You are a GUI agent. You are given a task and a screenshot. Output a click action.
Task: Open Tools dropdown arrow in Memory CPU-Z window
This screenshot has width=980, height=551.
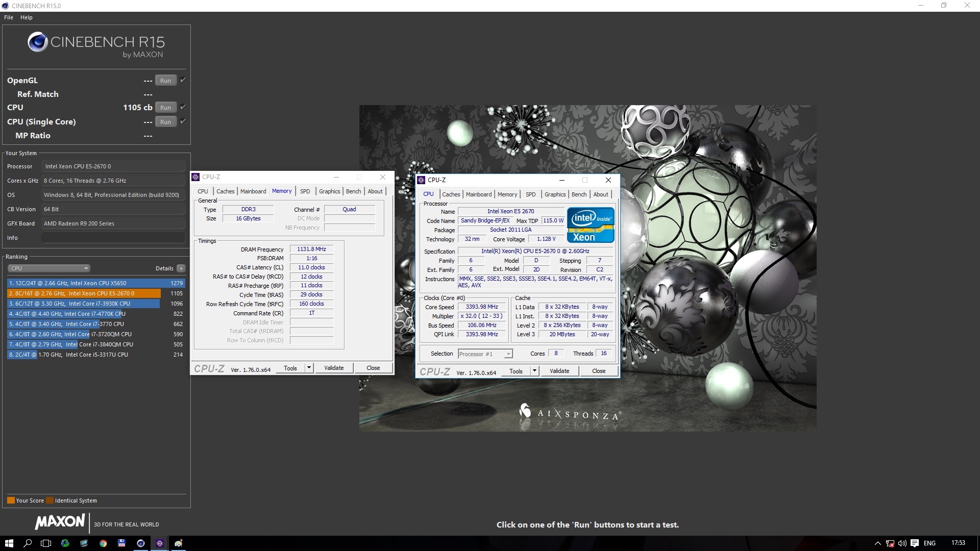pos(309,368)
